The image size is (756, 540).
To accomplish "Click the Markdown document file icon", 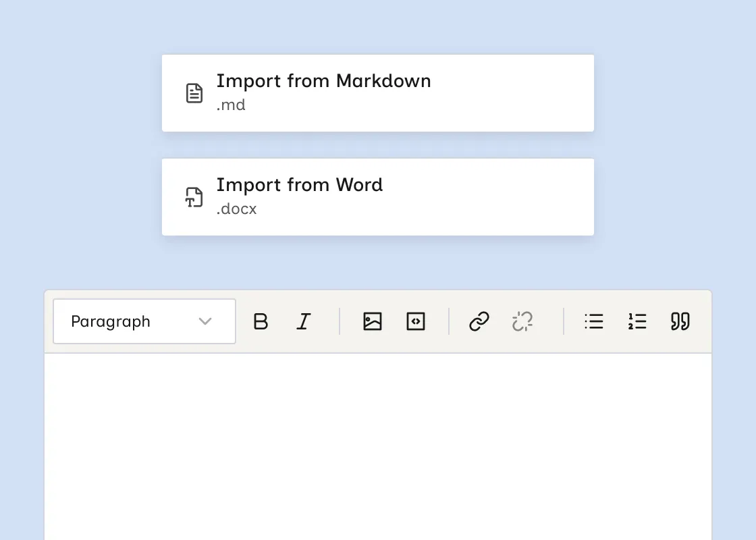I will 194,93.
